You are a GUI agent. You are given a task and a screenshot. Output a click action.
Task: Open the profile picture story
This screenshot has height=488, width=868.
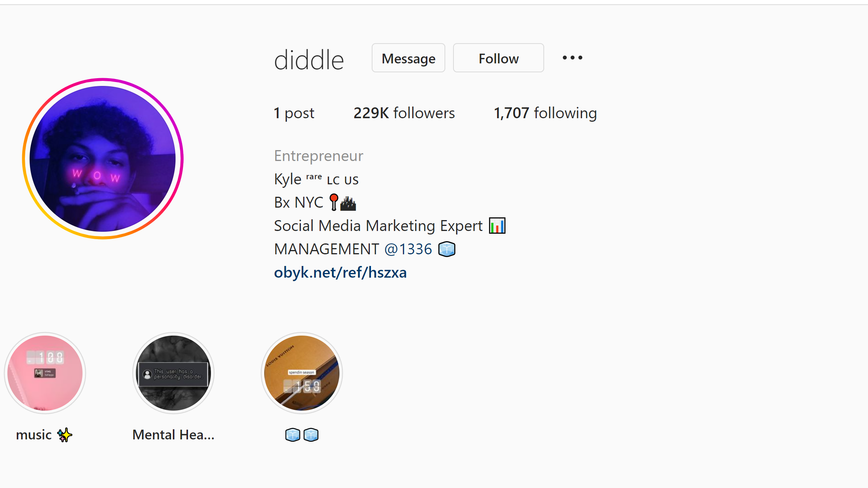coord(103,159)
